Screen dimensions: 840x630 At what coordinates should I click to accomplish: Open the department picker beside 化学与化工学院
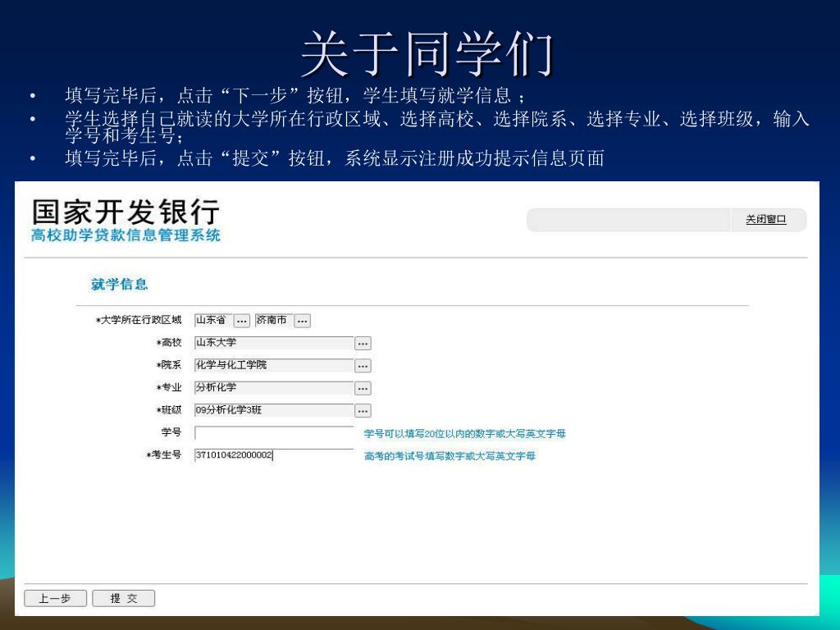tap(363, 366)
